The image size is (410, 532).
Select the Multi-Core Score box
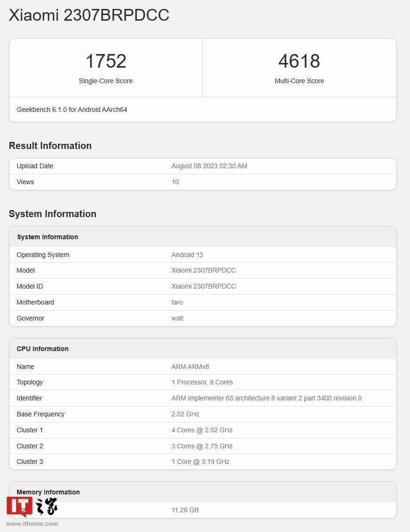(x=300, y=68)
